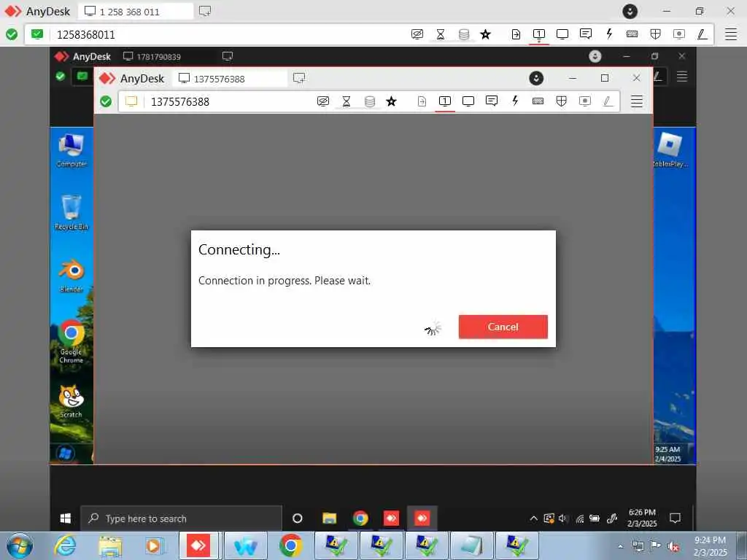Open new session tab beside 1375576388 tab
The height and width of the screenshot is (560, 747).
pyautogui.click(x=299, y=78)
